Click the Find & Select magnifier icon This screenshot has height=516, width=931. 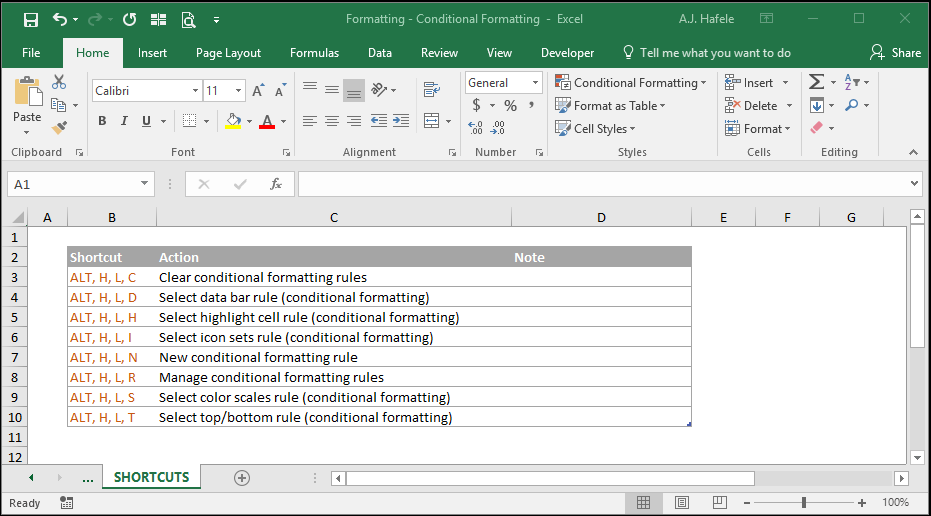(x=851, y=105)
